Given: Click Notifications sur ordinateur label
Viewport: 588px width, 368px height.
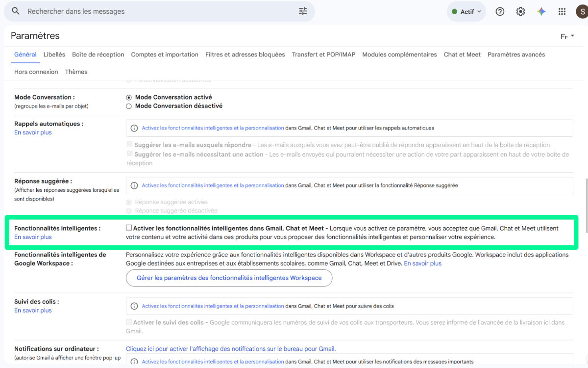Looking at the screenshot, I should tap(56, 349).
